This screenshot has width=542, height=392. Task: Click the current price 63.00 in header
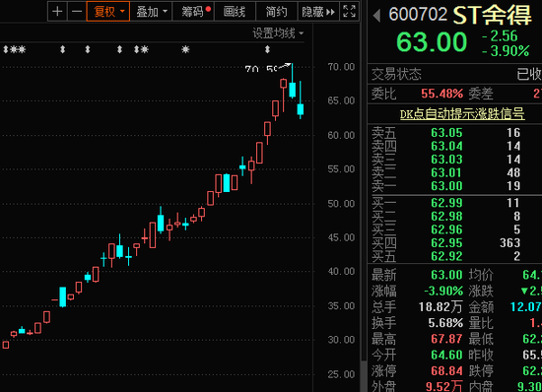click(x=432, y=42)
